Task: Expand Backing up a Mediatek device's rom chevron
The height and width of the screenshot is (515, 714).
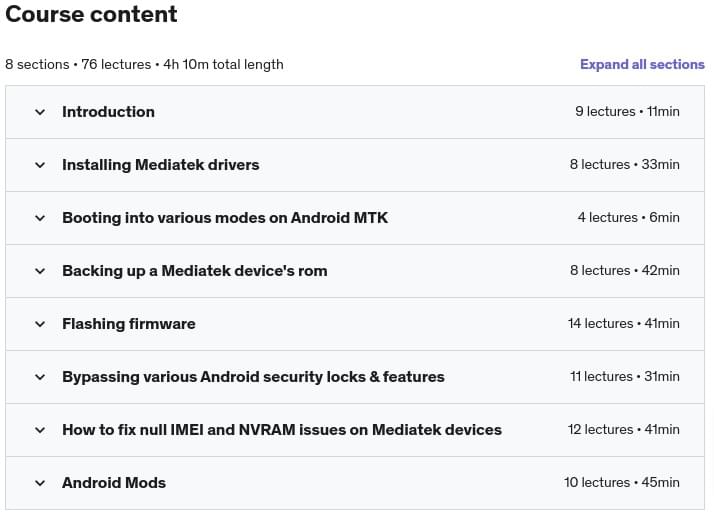Action: [40, 271]
